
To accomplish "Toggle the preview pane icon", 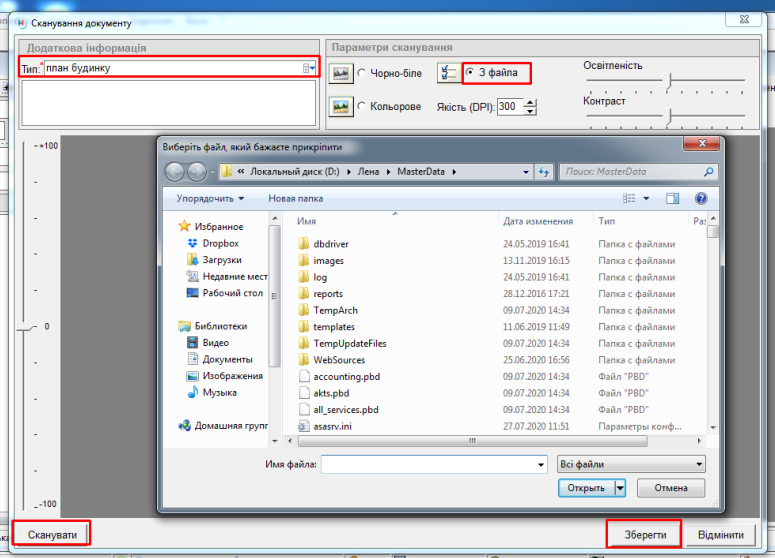I will 673,199.
